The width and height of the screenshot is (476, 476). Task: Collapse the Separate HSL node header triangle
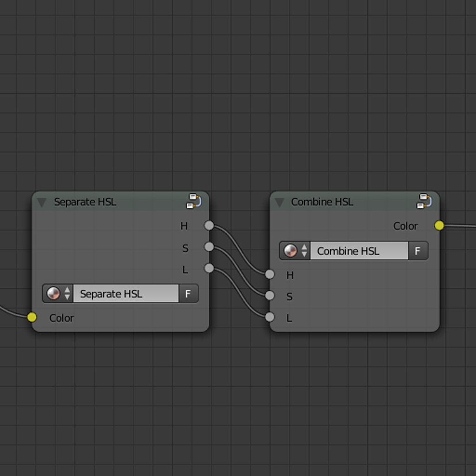pos(41,201)
